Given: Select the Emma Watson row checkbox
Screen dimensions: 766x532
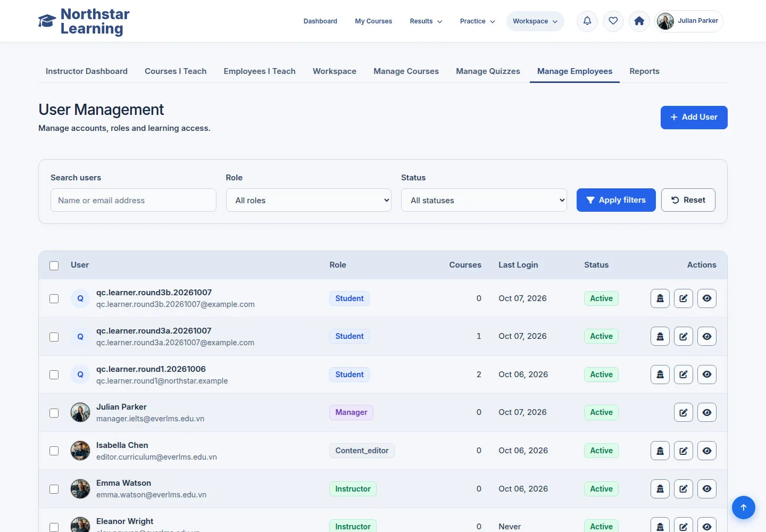Looking at the screenshot, I should 54,489.
